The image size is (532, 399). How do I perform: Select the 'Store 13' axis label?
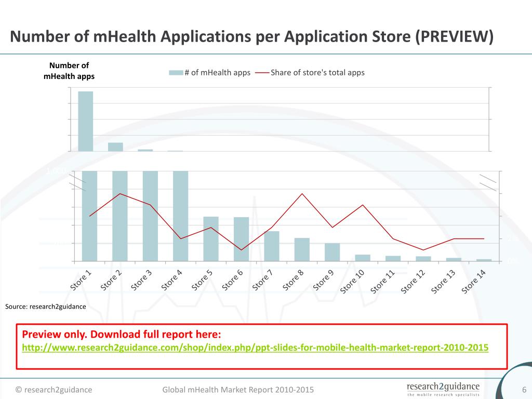pyautogui.click(x=443, y=282)
